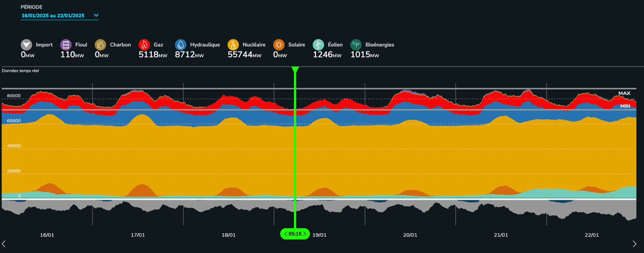Viewport: 644px width, 253px height.
Task: Step time forward with right arrow on 05:15
Action: [305, 234]
